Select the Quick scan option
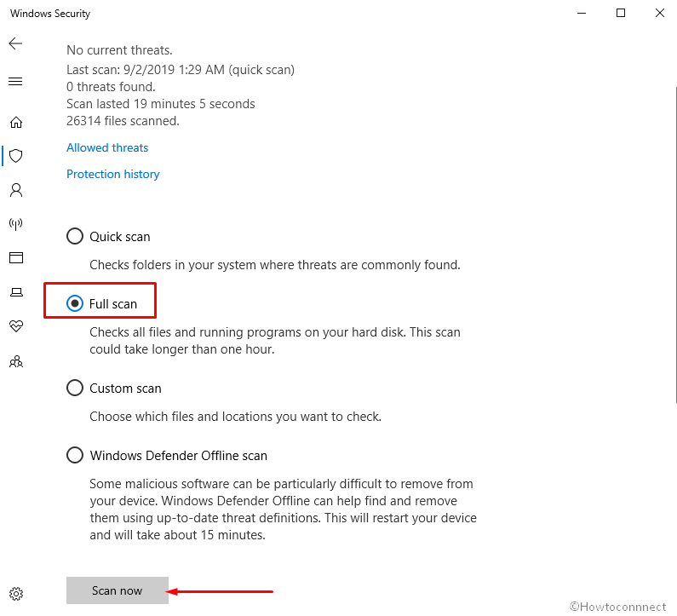Image resolution: width=677 pixels, height=616 pixels. coord(108,236)
